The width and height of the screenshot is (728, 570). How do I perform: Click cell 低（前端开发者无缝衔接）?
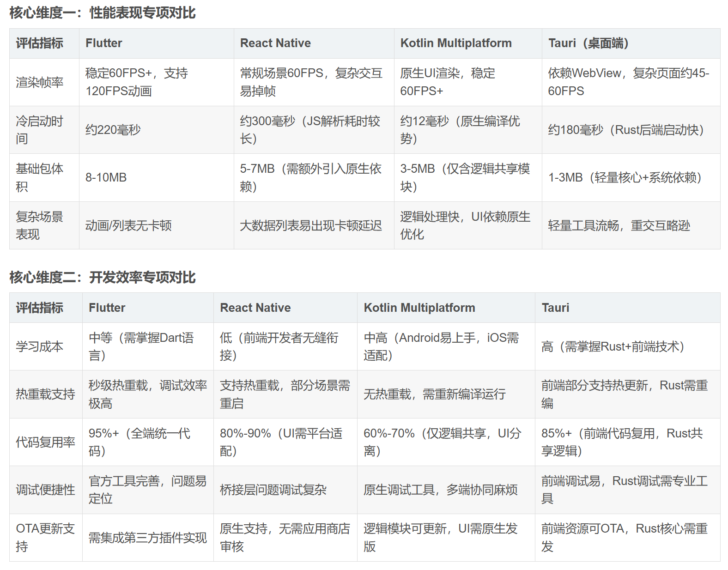285,346
